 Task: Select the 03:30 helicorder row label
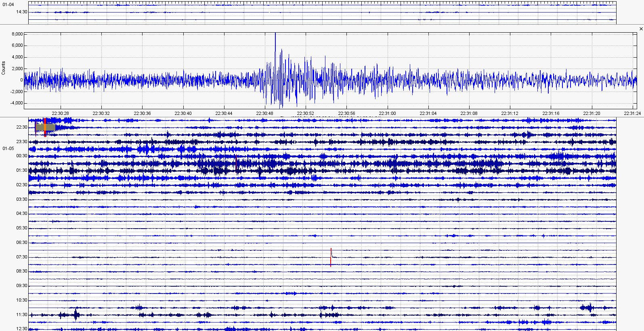coord(22,200)
